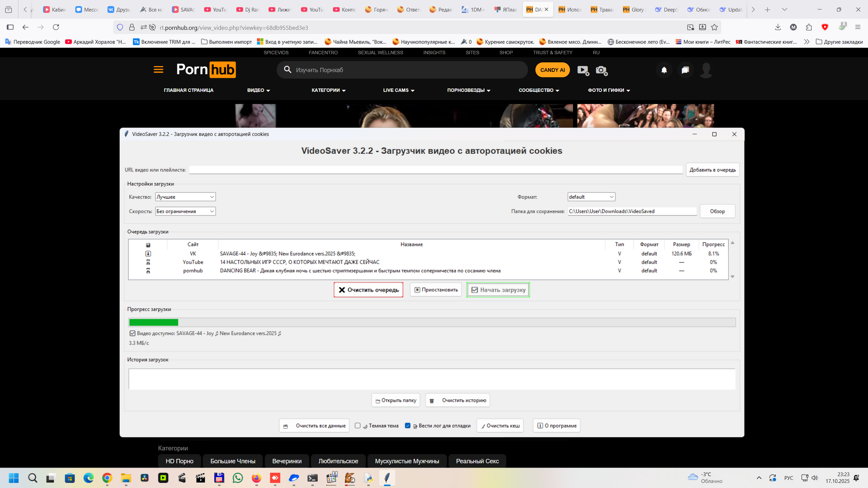Viewport: 868px width, 488px height.
Task: Click the notifications bell icon
Action: [664, 70]
